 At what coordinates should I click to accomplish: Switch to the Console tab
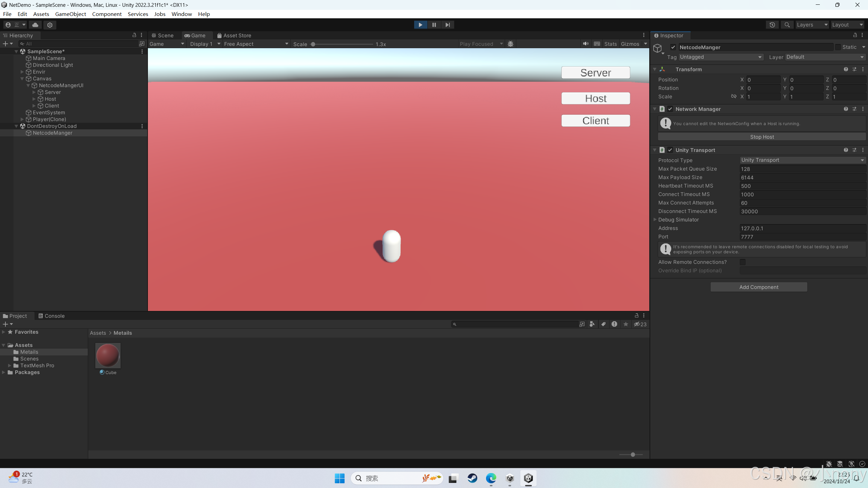tap(54, 316)
